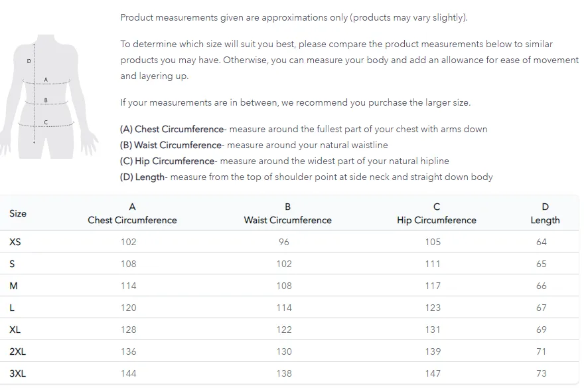Click the 3XL chest value 144
Image resolution: width=588 pixels, height=390 pixels.
pos(129,373)
